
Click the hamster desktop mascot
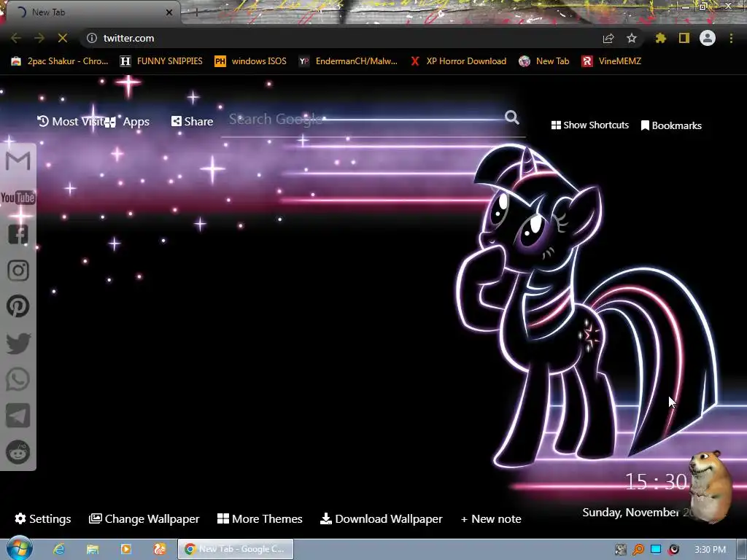pyautogui.click(x=710, y=486)
